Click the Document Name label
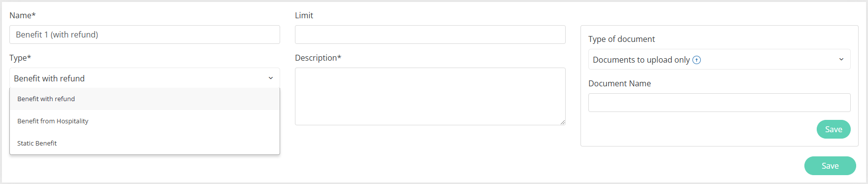868x184 pixels. [619, 83]
